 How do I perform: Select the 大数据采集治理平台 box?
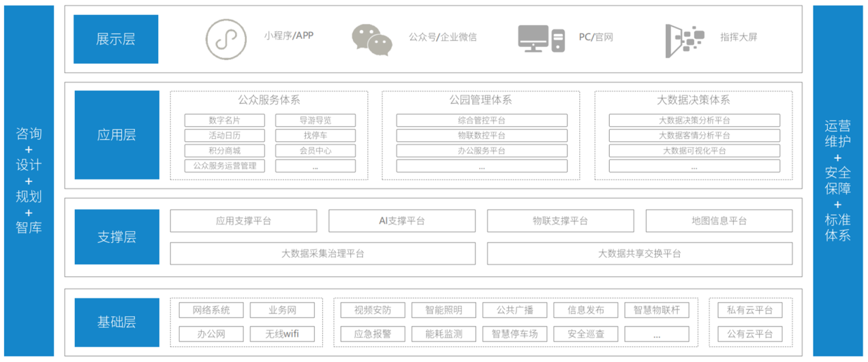coord(322,254)
